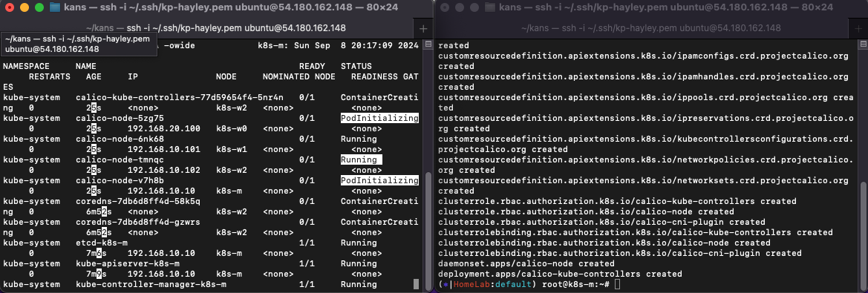Click pod name 'calico-kube-controllers-77d59654f4-5nr4n'
Screen dimensions: 868x293
pyautogui.click(x=180, y=97)
